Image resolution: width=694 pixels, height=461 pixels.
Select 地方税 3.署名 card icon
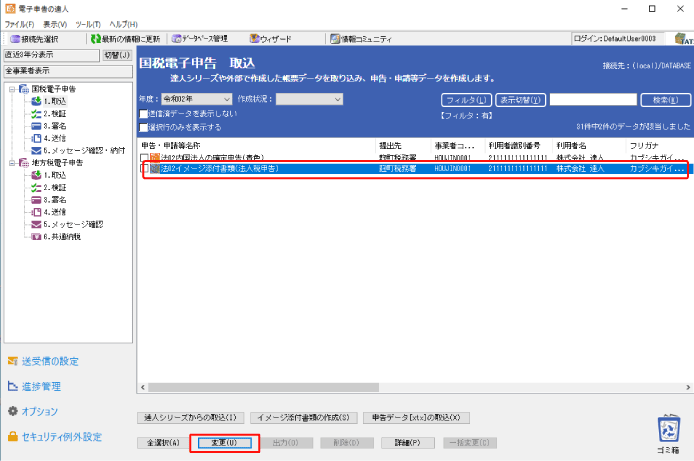click(36, 200)
